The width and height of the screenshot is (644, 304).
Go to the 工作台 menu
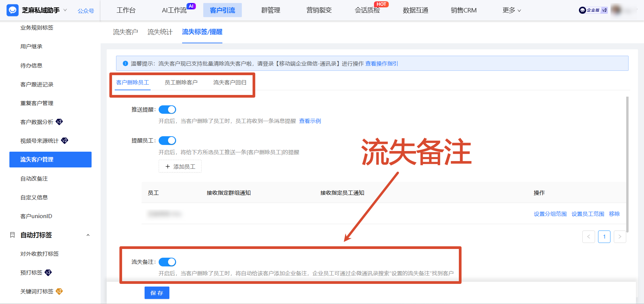click(126, 10)
